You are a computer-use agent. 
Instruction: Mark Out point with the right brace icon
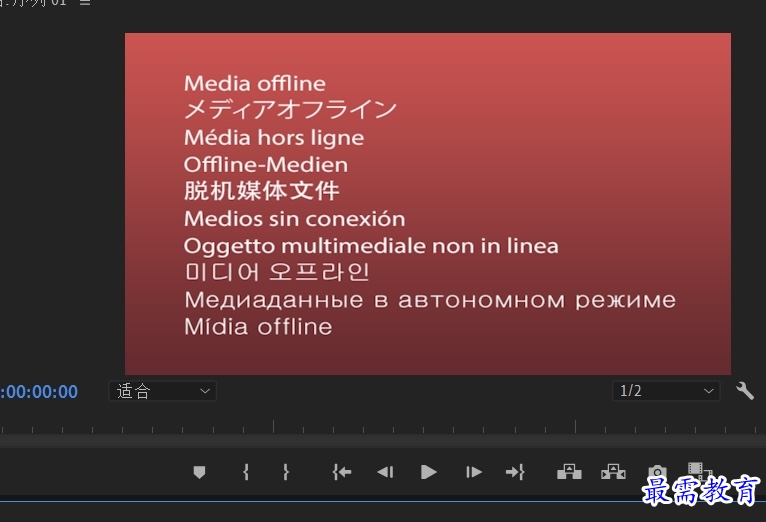(286, 472)
